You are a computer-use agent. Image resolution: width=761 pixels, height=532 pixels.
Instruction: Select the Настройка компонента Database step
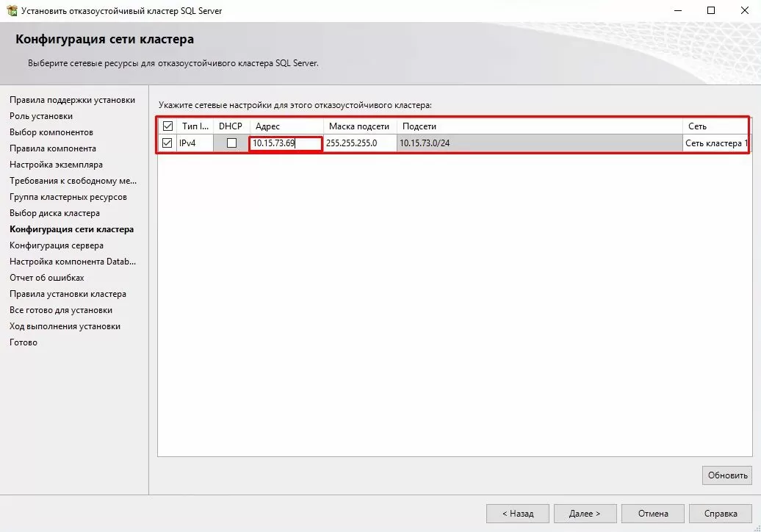pos(73,262)
